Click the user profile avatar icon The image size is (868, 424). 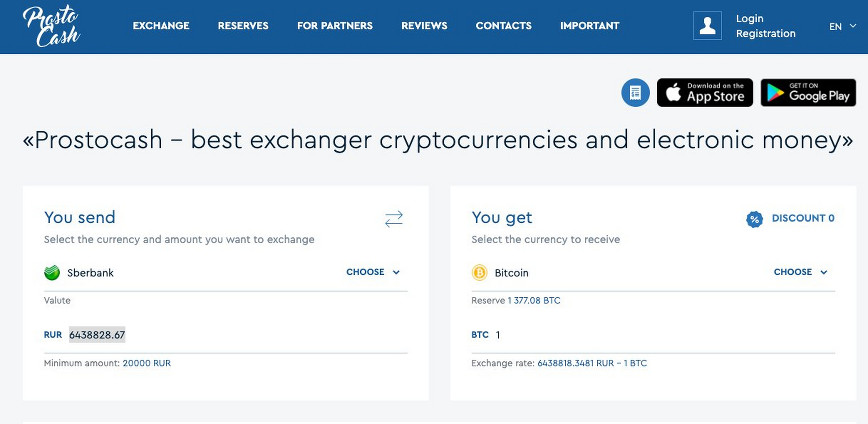[707, 26]
